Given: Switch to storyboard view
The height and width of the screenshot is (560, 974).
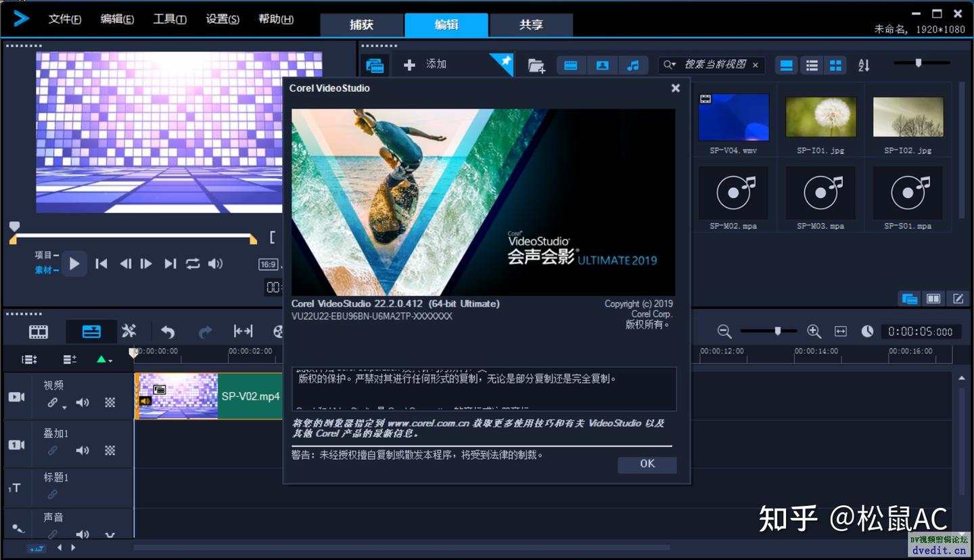Looking at the screenshot, I should (39, 332).
